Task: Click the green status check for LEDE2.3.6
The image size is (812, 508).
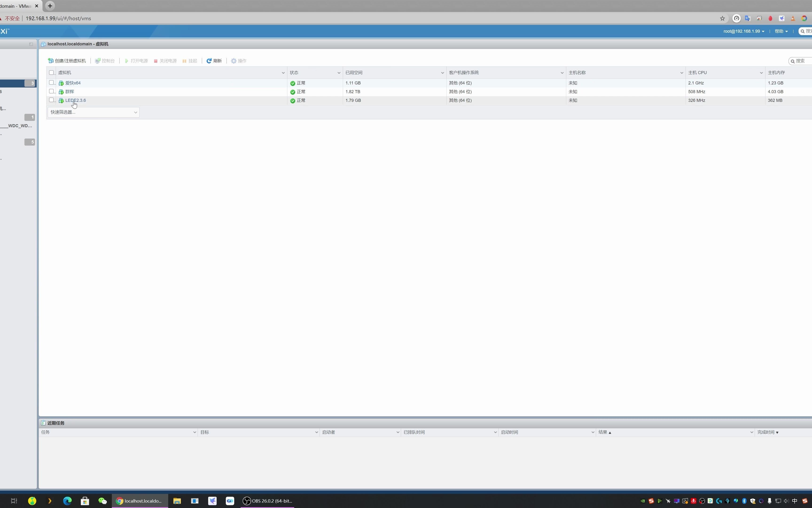Action: [x=293, y=101]
